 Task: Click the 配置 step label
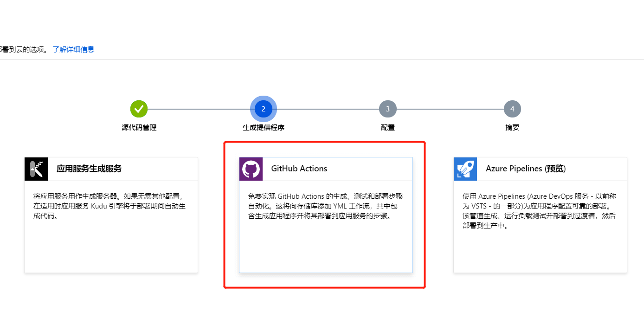tap(388, 128)
